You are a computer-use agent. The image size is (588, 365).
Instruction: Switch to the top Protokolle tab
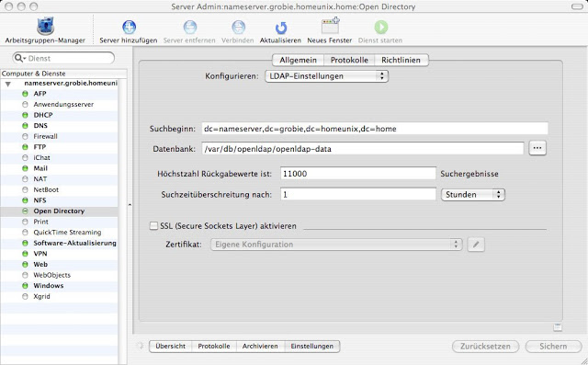point(349,60)
